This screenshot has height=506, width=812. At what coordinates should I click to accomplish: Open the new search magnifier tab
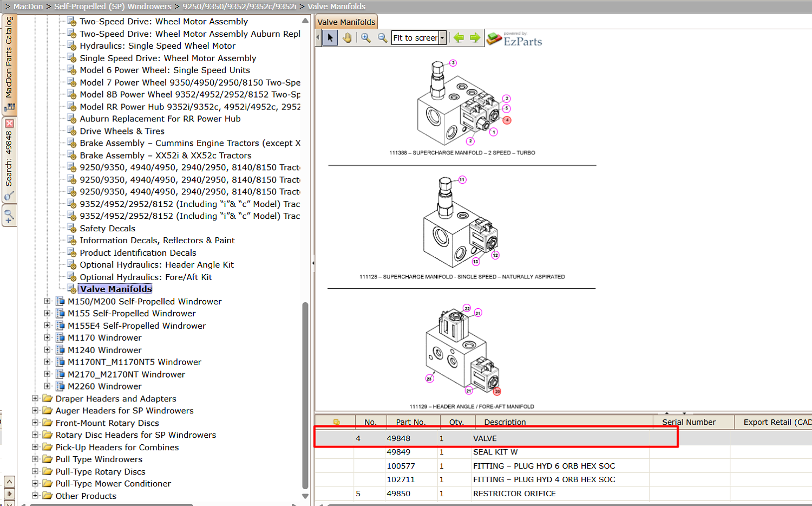point(9,216)
